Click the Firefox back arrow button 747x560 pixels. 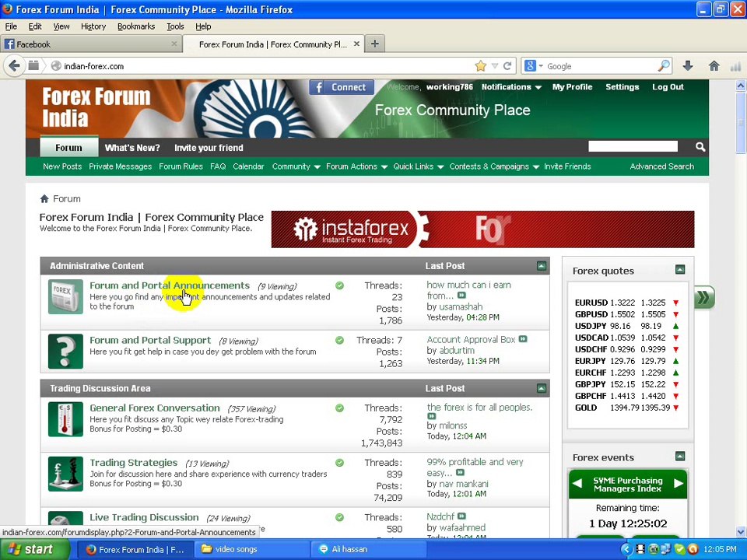pos(14,65)
